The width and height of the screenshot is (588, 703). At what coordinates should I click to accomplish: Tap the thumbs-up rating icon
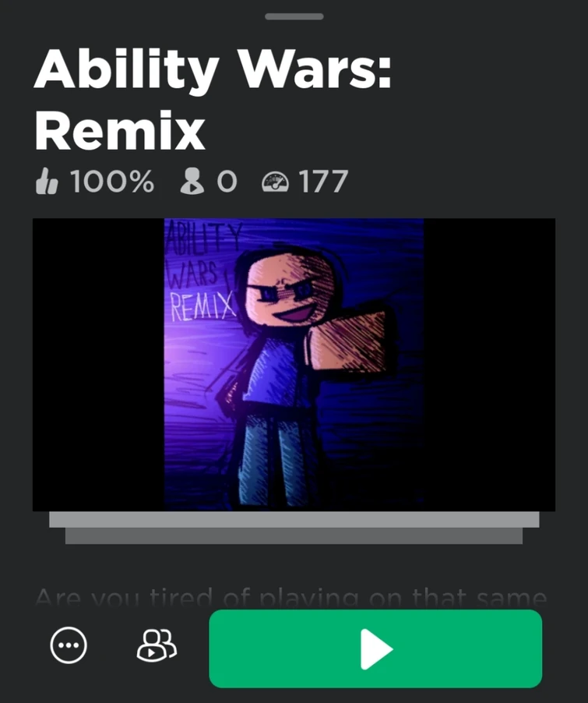pos(47,181)
